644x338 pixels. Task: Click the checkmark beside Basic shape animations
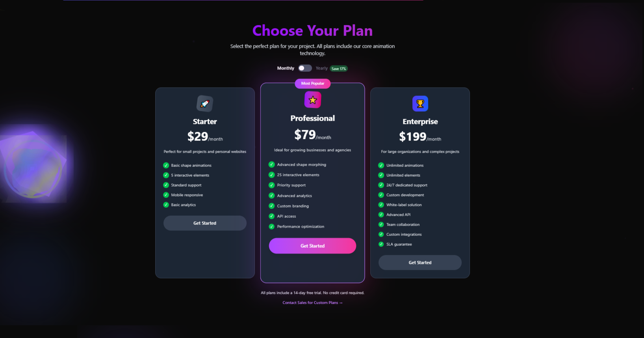click(x=166, y=165)
